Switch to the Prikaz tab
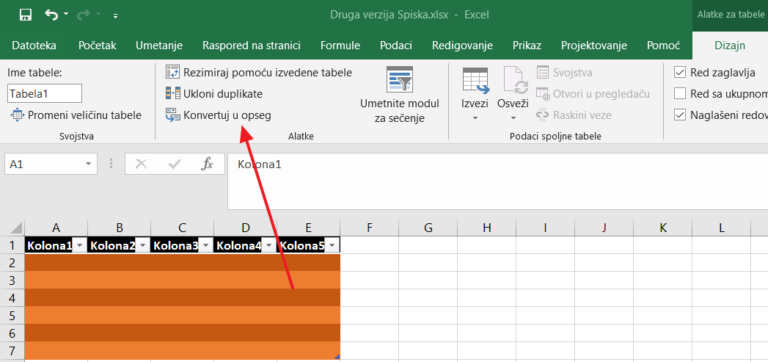Screen dimensions: 768x362 pyautogui.click(x=527, y=46)
